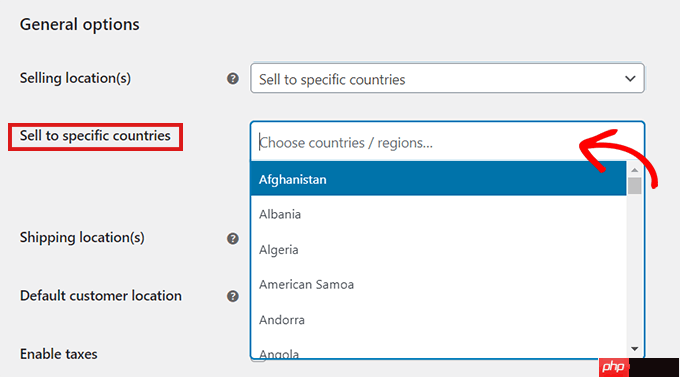This screenshot has height=377, width=680.
Task: Click the chevron arrow of Sell to specific countries select
Action: click(630, 79)
